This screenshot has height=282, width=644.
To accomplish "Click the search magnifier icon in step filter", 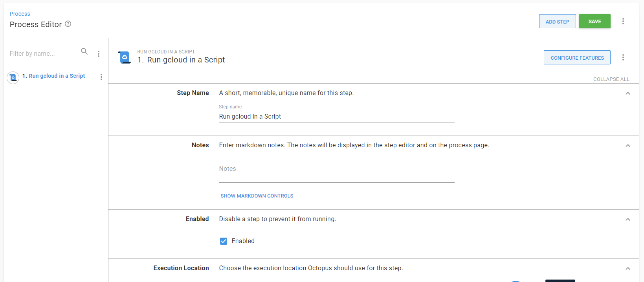I will click(84, 51).
